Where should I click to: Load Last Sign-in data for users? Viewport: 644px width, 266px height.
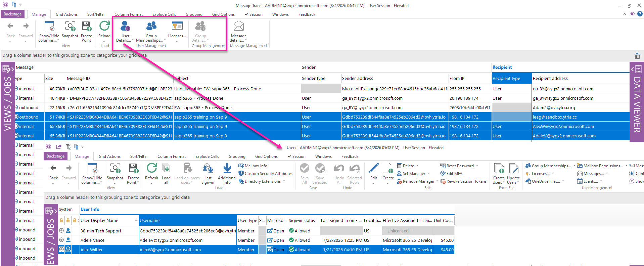pyautogui.click(x=208, y=174)
